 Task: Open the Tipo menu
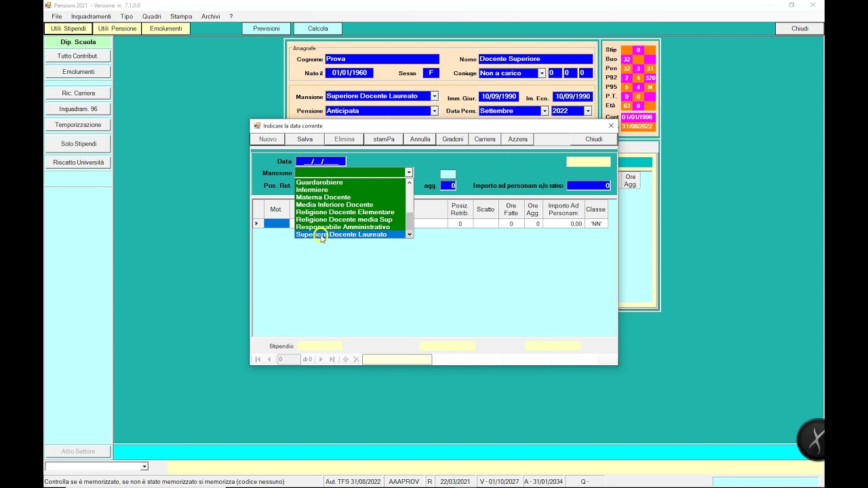tap(127, 16)
